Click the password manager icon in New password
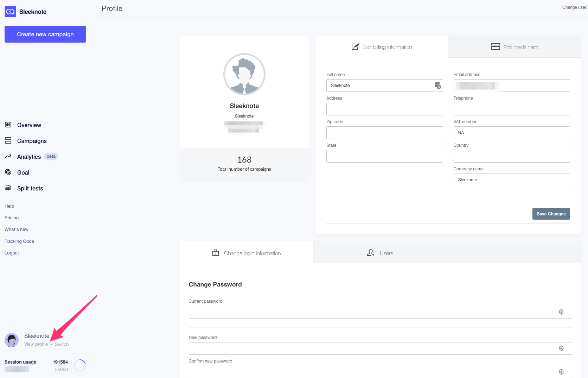This screenshot has width=588, height=378. click(x=561, y=348)
